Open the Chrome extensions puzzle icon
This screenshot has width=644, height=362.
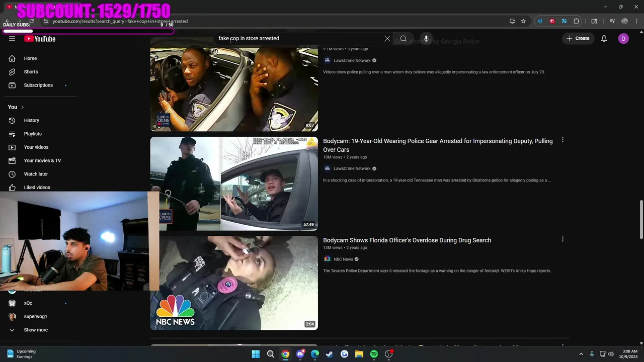pos(577,21)
